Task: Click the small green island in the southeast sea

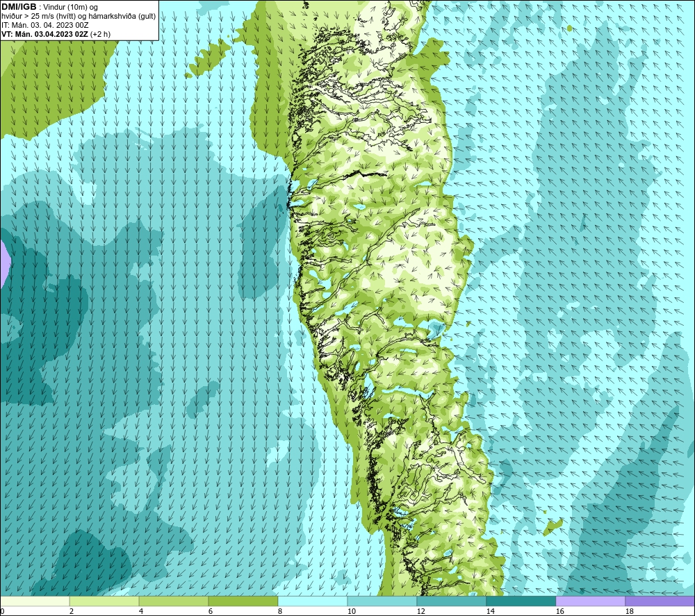Action: pyautogui.click(x=553, y=526)
